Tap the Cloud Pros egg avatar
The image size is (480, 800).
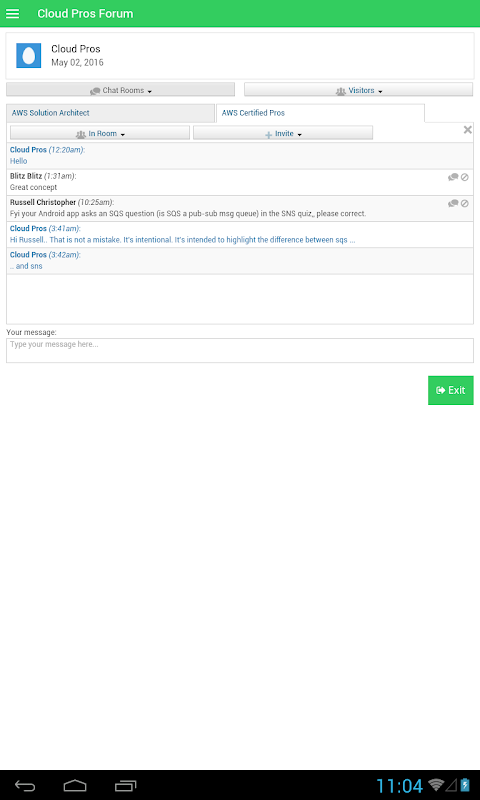(29, 56)
